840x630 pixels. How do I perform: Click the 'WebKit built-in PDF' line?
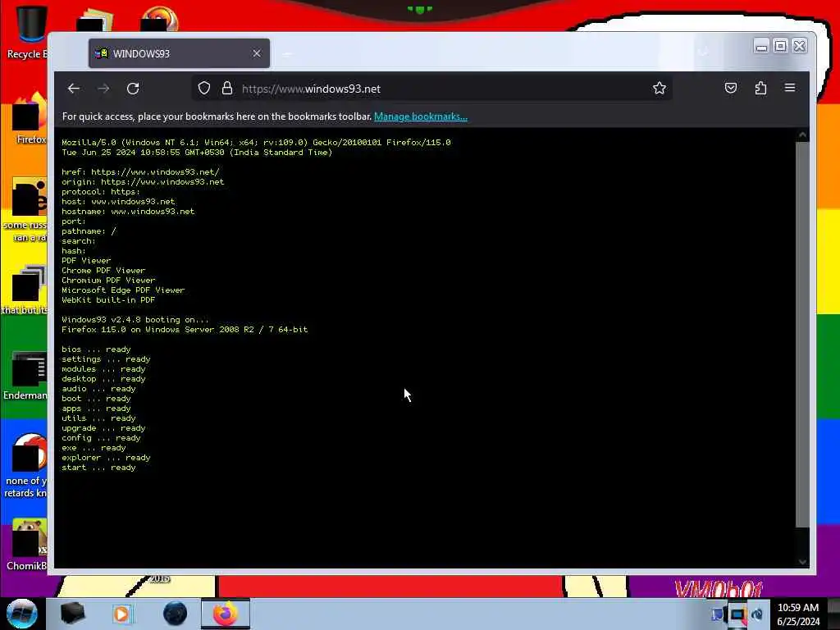pyautogui.click(x=108, y=300)
